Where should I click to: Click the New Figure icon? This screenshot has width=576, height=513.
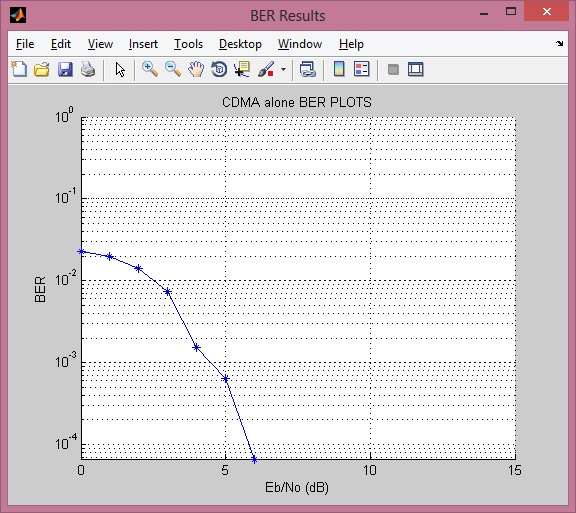(19, 69)
